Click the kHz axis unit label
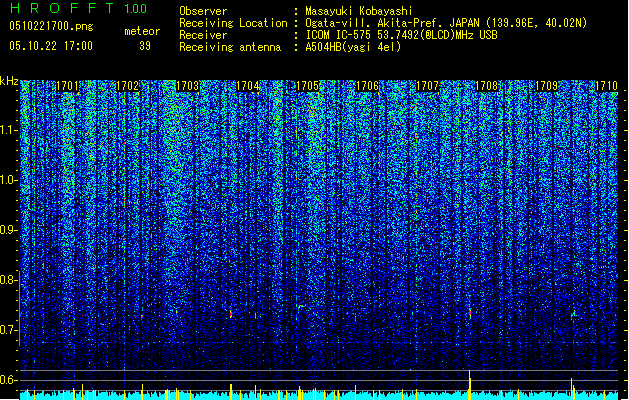Screen dimensions: 629x400 [x=9, y=81]
